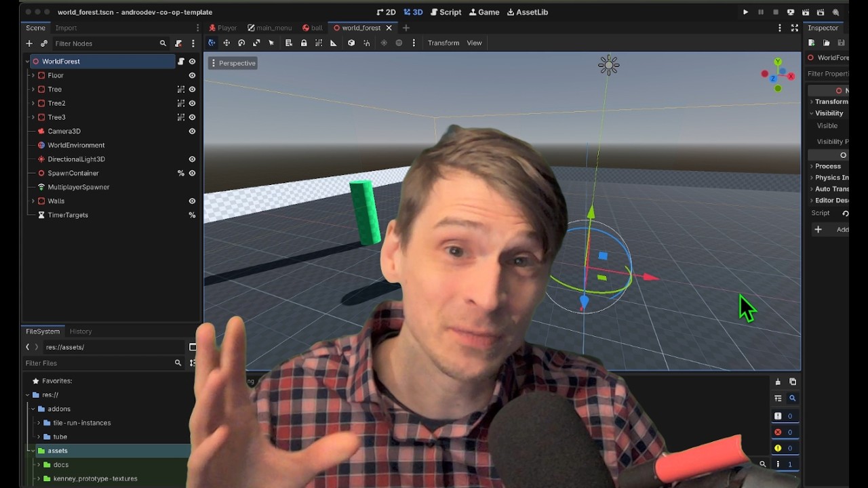Switch to the Import dock tab
868x488 pixels.
coord(66,28)
